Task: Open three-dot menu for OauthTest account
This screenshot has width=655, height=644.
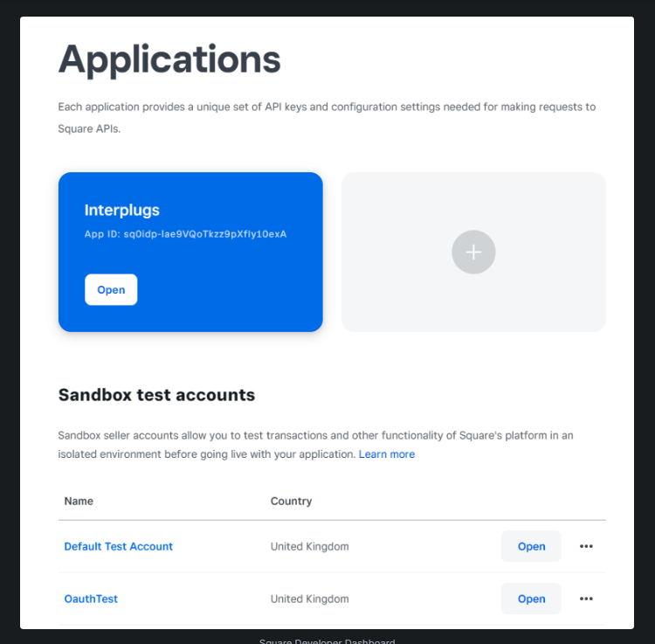Action: point(586,599)
